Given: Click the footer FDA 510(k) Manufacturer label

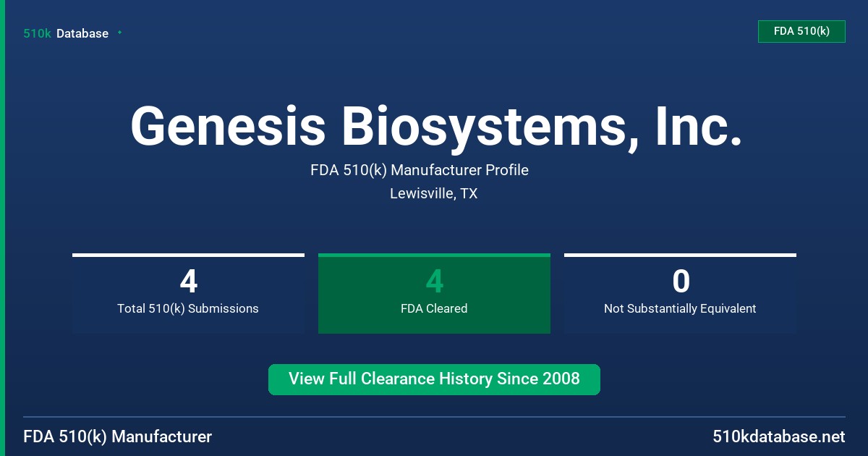Looking at the screenshot, I should pos(118,437).
